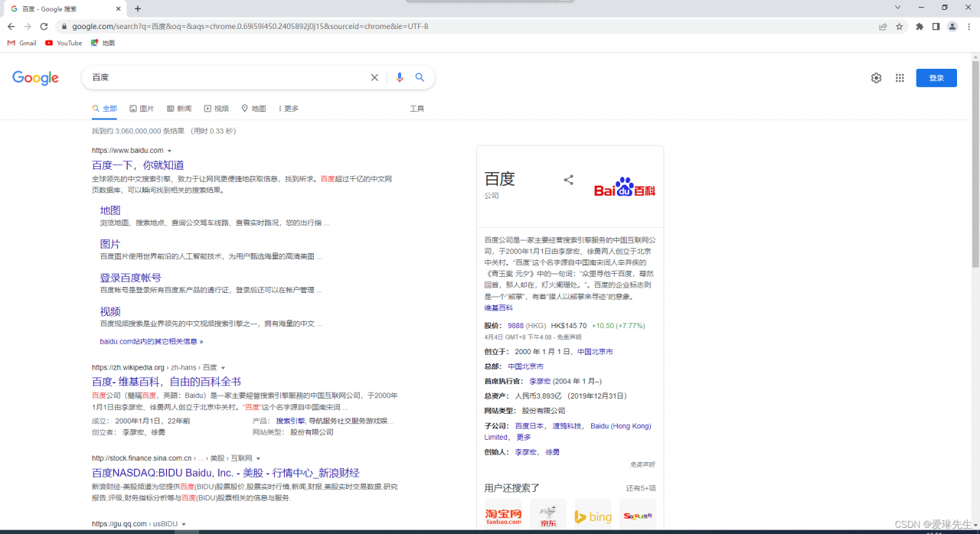Open the tab search chevron in title bar

(897, 8)
